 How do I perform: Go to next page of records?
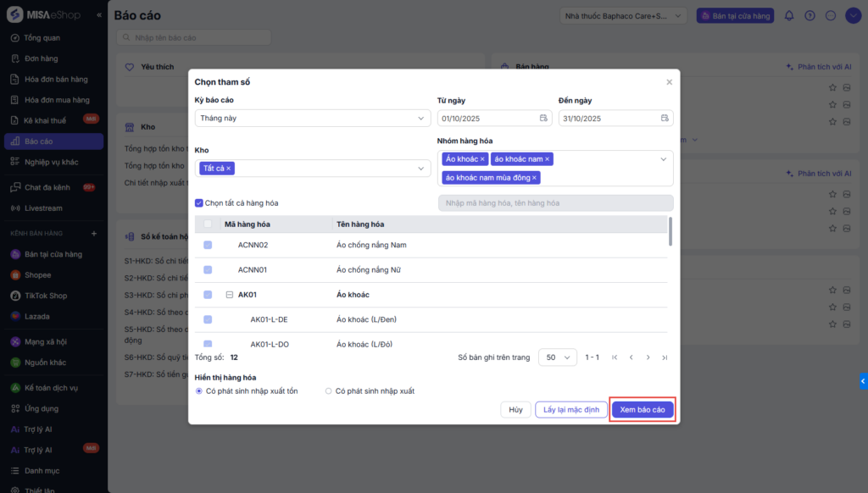648,357
